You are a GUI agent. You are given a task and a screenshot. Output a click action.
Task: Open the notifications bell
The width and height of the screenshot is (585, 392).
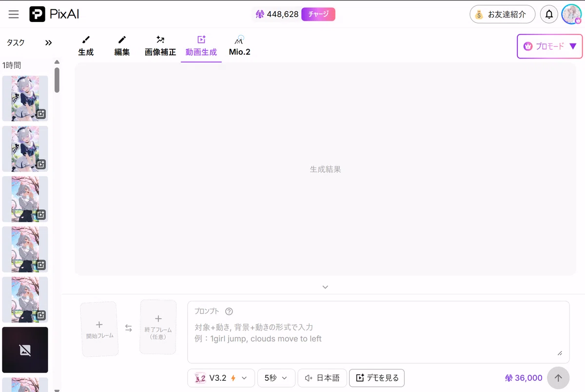(549, 14)
